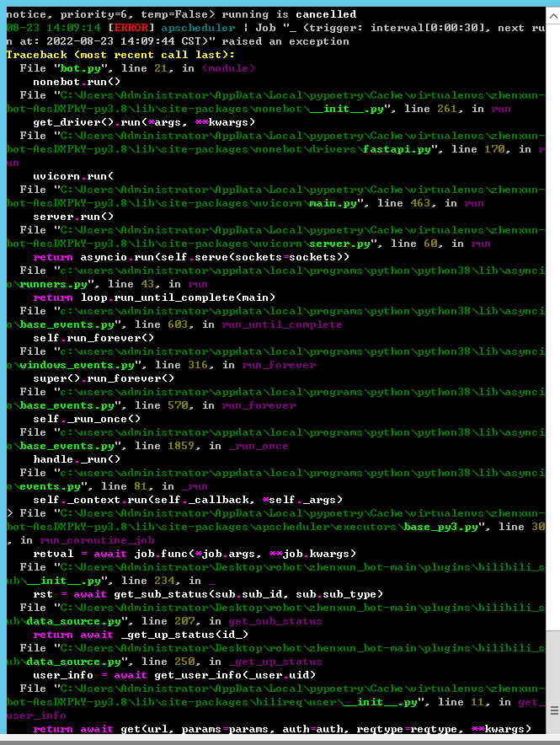Click the purple <module> label

coord(228,68)
